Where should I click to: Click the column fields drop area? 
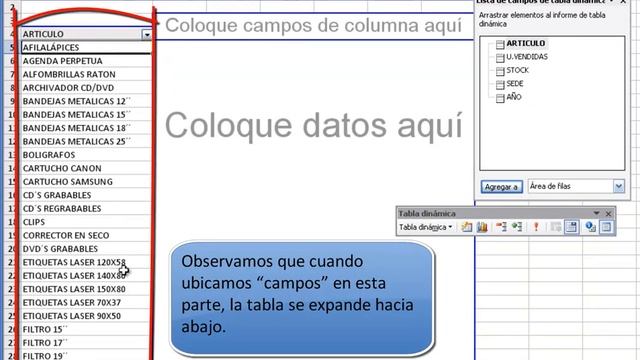(x=314, y=26)
